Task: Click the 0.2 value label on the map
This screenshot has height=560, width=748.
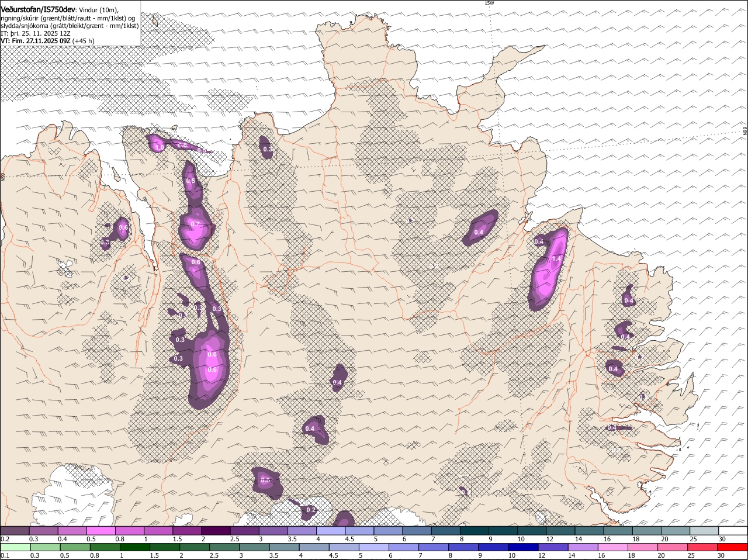Action: pos(311,510)
